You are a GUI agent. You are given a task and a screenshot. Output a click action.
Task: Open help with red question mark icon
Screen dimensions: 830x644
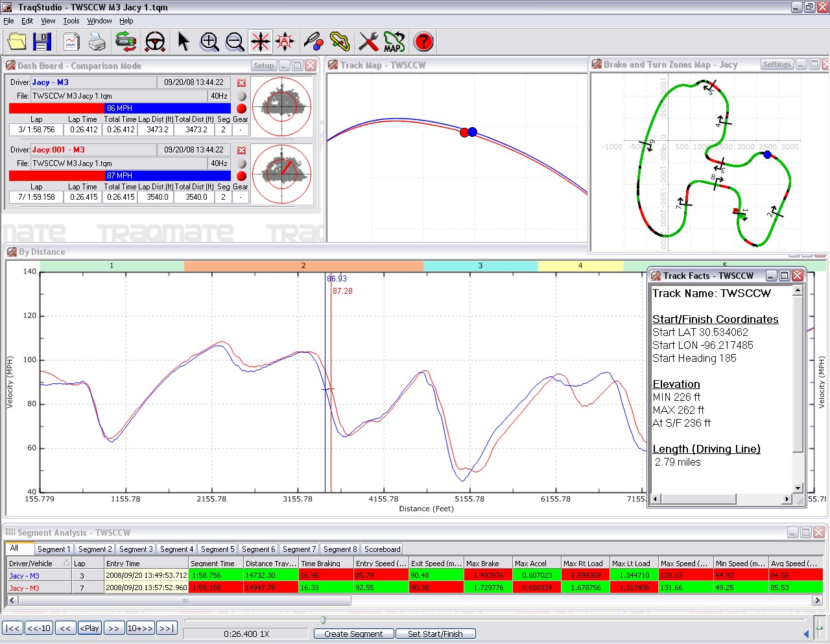[423, 42]
